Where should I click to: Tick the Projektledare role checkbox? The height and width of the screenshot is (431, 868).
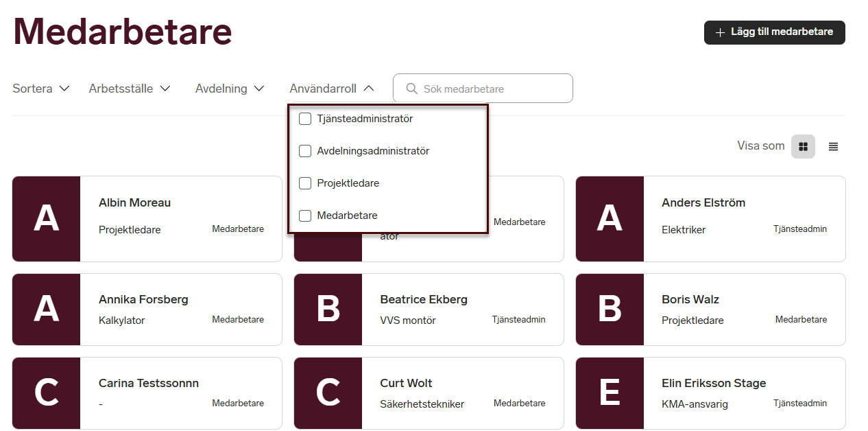(305, 183)
